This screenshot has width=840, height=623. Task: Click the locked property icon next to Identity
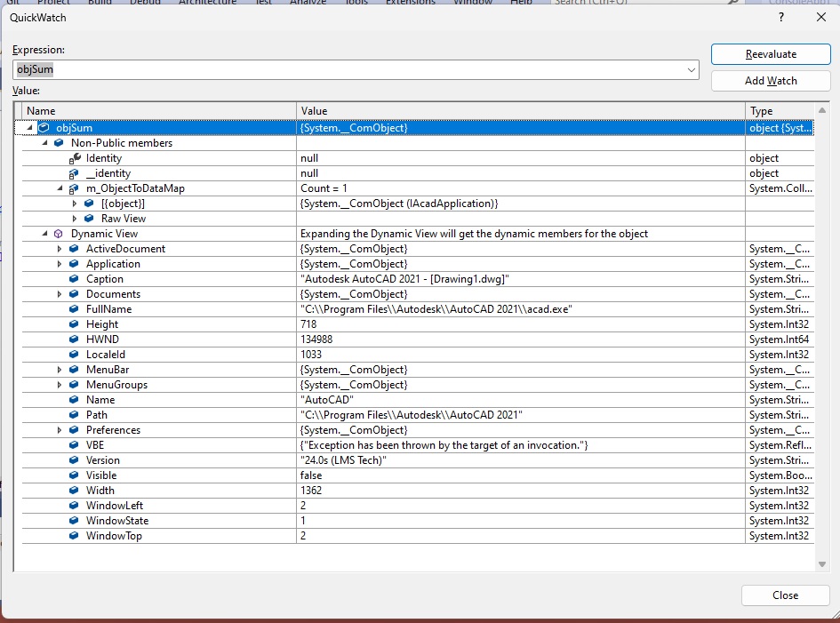74,157
